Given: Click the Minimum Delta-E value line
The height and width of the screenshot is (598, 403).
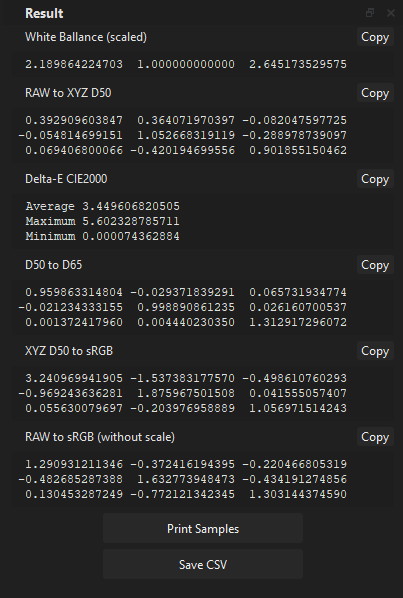Looking at the screenshot, I should coord(103,236).
